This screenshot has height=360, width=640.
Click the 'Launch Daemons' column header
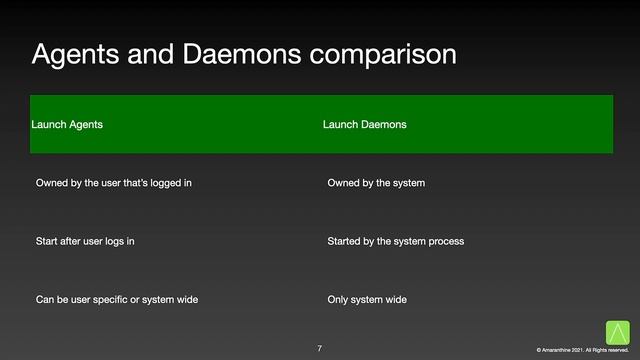[x=364, y=124]
